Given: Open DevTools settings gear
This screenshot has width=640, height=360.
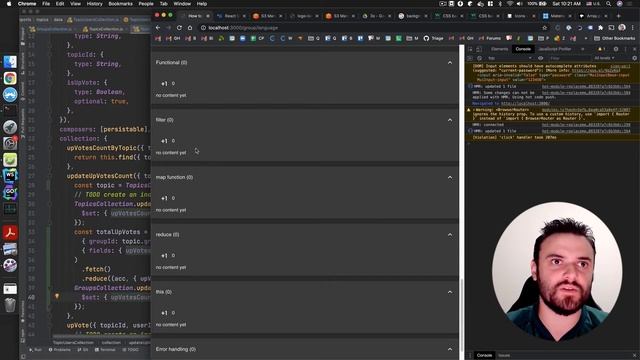Looking at the screenshot, I should coord(616,49).
